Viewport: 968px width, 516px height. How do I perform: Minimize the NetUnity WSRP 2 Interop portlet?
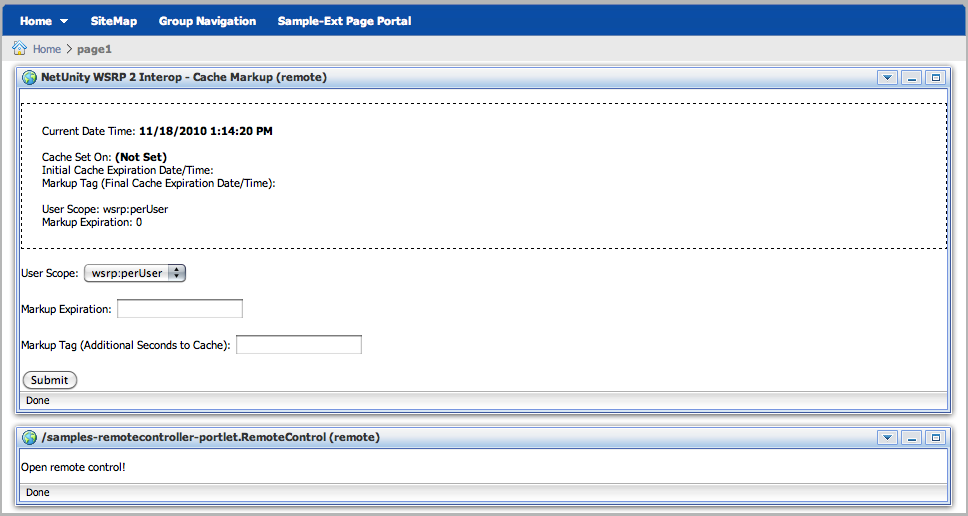[911, 77]
